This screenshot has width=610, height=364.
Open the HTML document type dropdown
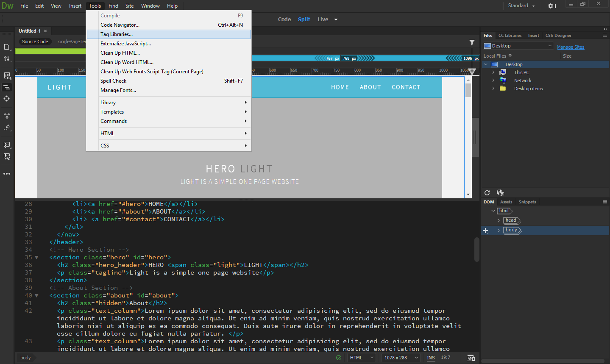point(362,358)
